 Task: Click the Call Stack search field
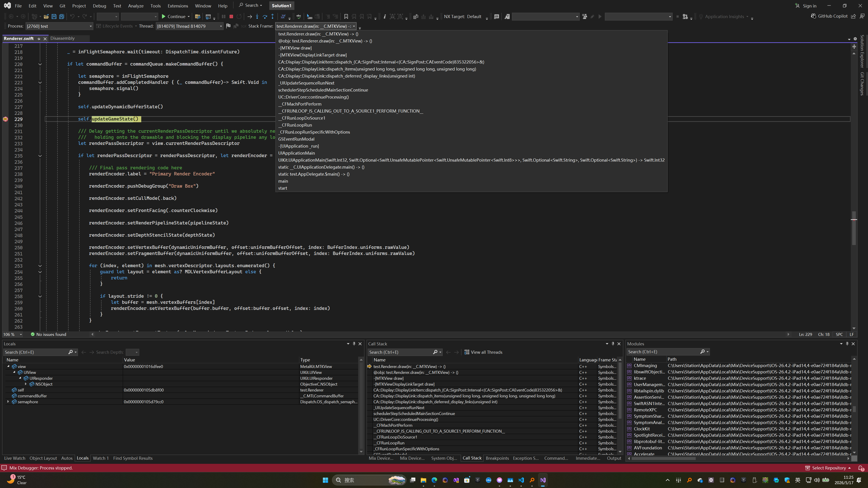click(x=400, y=352)
